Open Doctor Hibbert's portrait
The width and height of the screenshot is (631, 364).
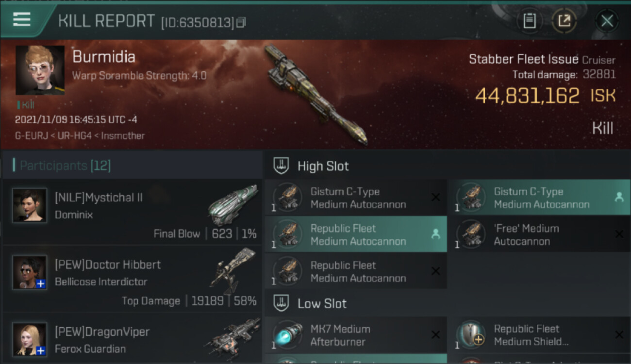(30, 272)
